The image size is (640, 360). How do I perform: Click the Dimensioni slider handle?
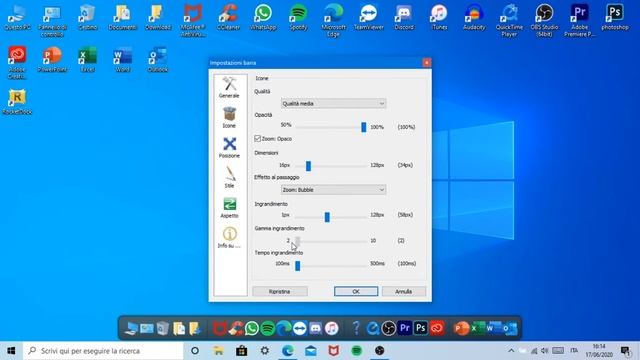[309, 166]
